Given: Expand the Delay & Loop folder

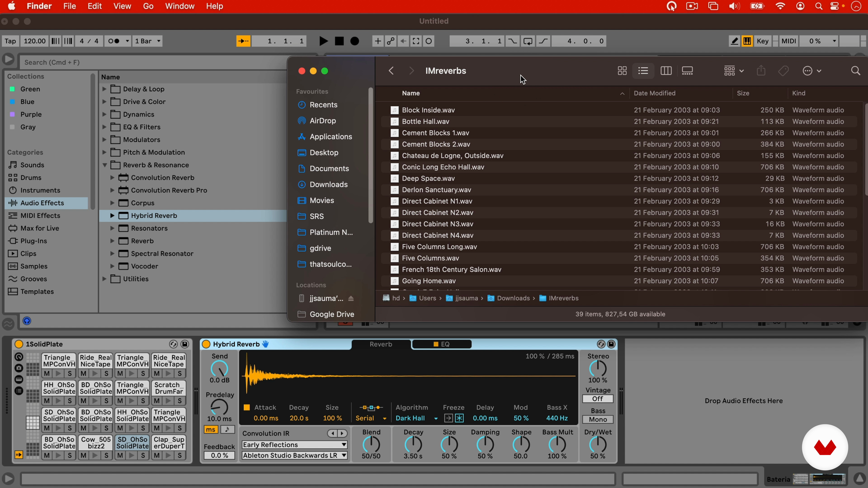Looking at the screenshot, I should [104, 89].
